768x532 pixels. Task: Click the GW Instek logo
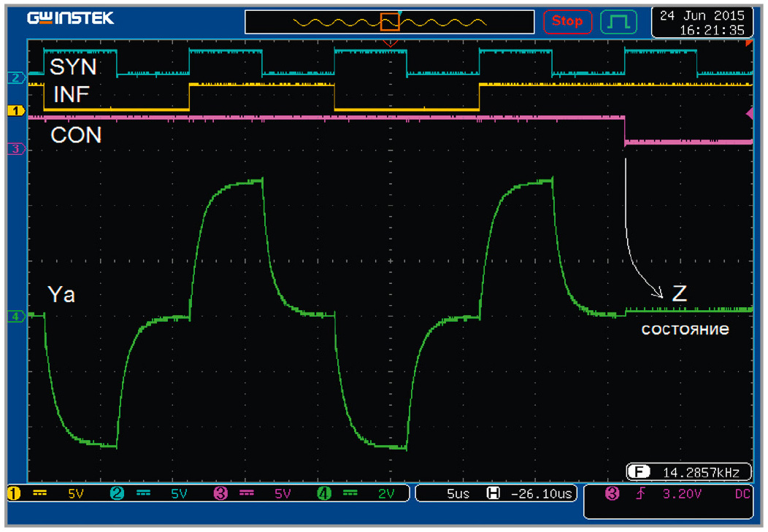tap(71, 18)
